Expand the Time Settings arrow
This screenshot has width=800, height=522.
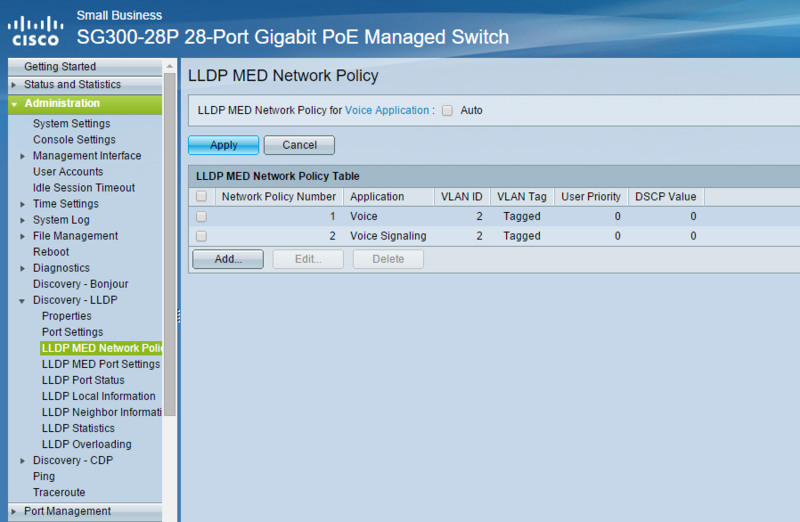[23, 204]
